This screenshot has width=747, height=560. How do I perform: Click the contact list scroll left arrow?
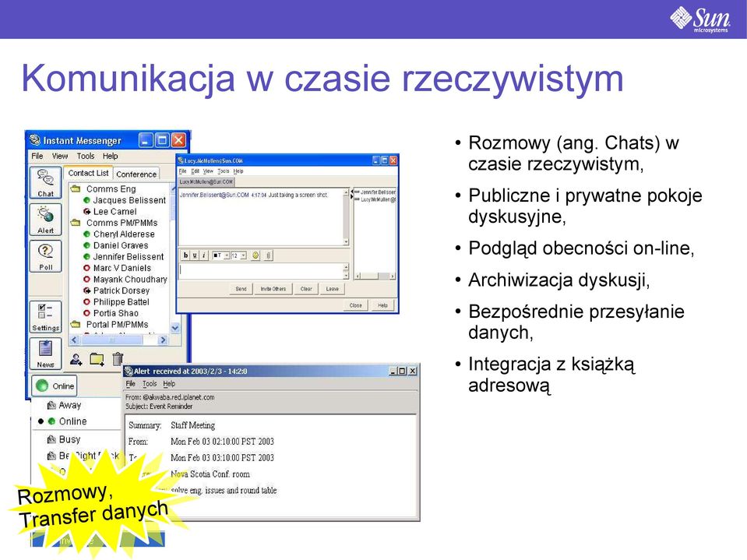click(74, 340)
